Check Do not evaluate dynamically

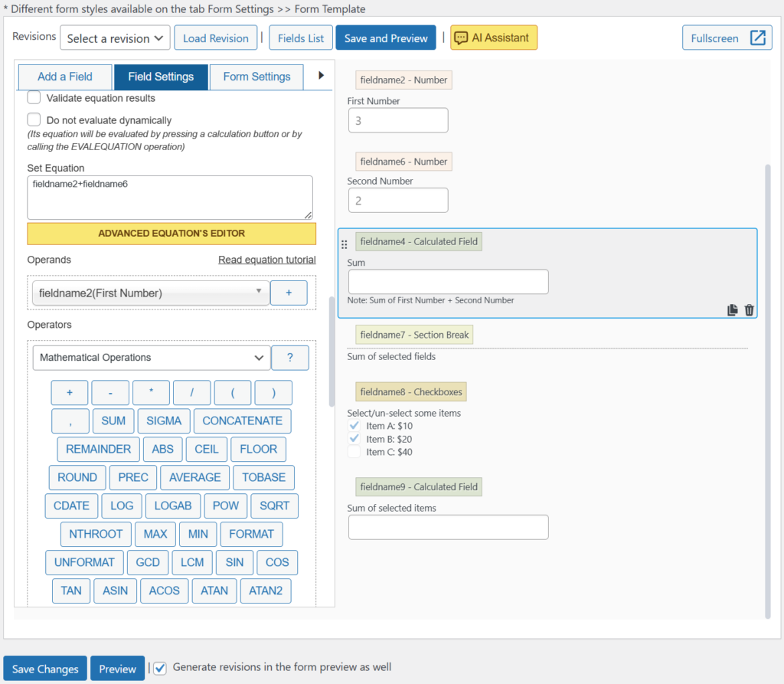pyautogui.click(x=34, y=119)
